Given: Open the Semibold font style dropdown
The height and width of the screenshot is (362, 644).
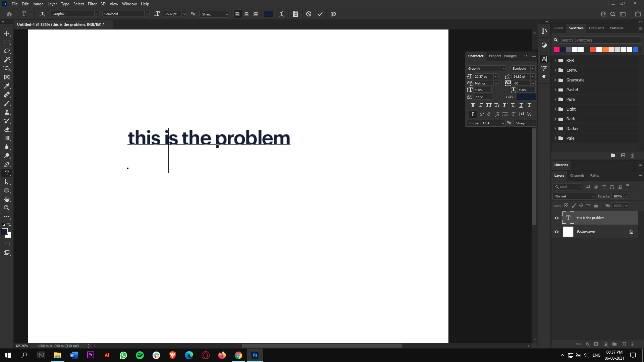Looking at the screenshot, I should 147,14.
